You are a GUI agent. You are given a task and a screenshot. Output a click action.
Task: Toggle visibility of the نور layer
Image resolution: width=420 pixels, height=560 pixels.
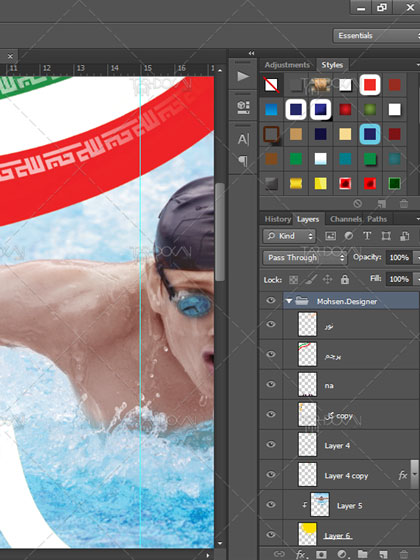coord(271,324)
